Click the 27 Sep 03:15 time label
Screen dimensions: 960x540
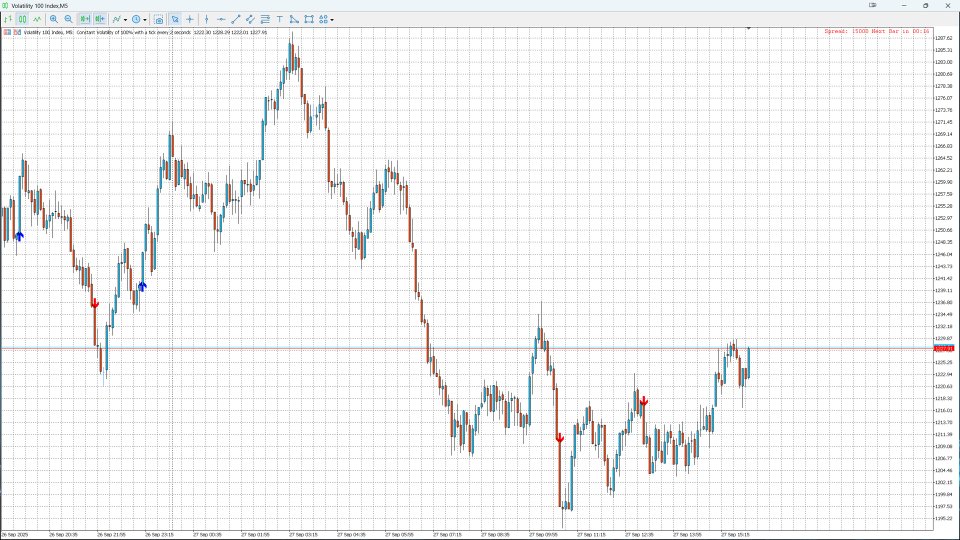point(303,534)
